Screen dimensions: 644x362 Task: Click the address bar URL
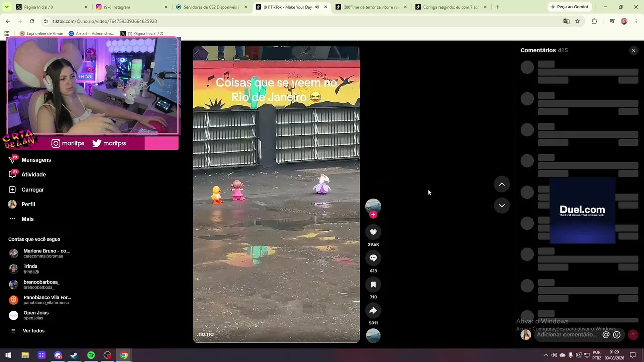click(105, 21)
